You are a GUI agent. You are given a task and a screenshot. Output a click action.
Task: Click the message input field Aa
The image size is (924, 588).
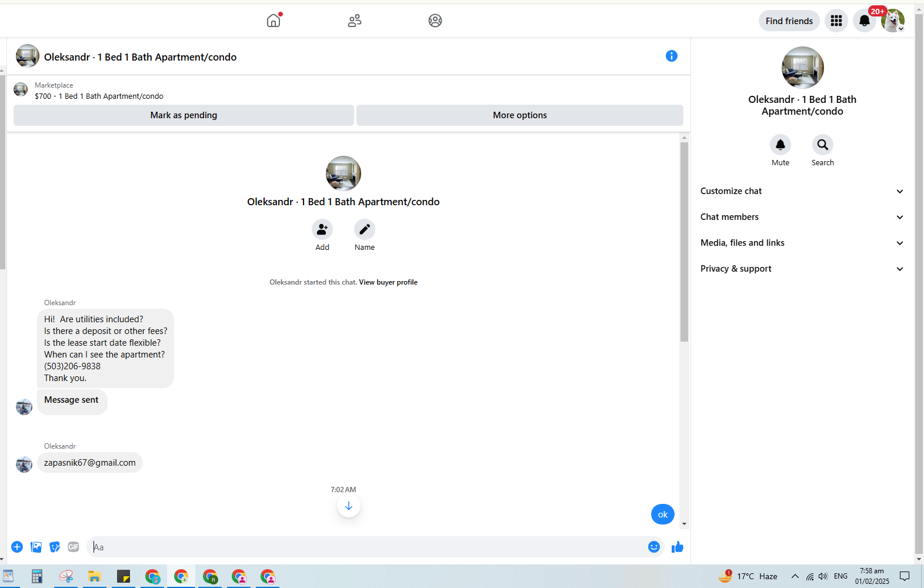click(368, 547)
